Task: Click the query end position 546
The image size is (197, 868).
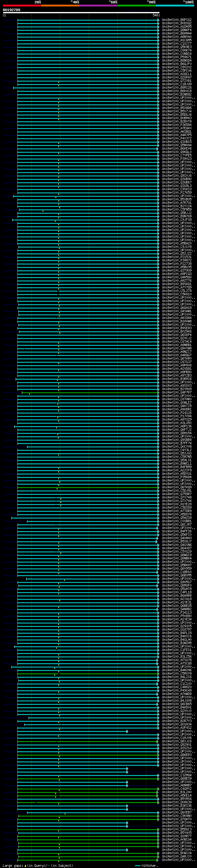Action: (x=155, y=15)
